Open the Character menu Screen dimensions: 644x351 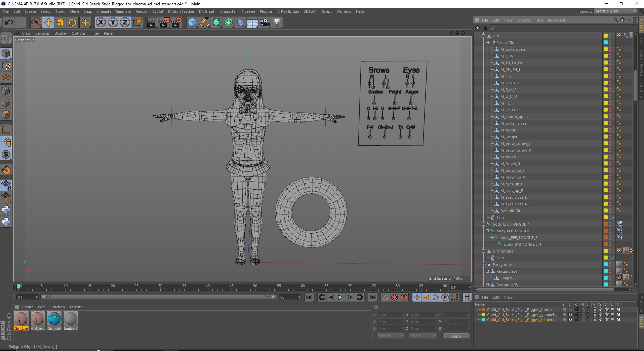point(228,11)
